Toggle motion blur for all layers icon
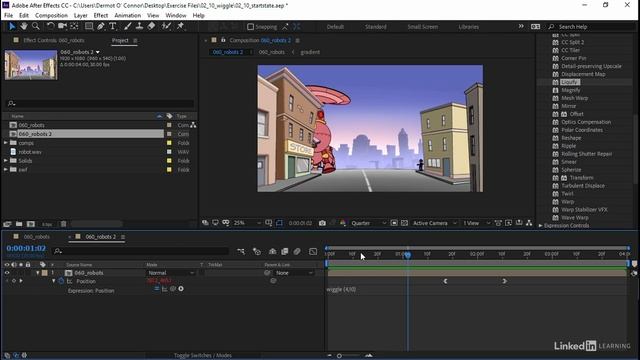Image resolution: width=640 pixels, height=360 pixels. 297,251
